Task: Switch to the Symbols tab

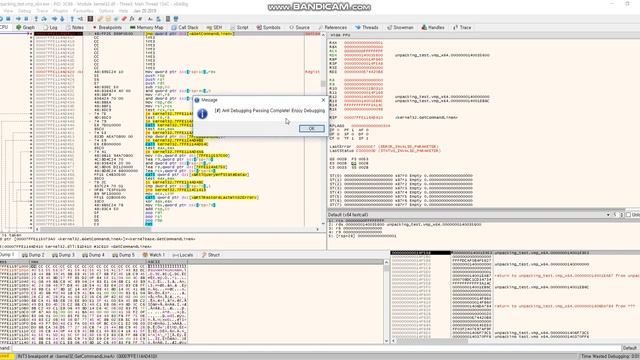Action: [269, 27]
